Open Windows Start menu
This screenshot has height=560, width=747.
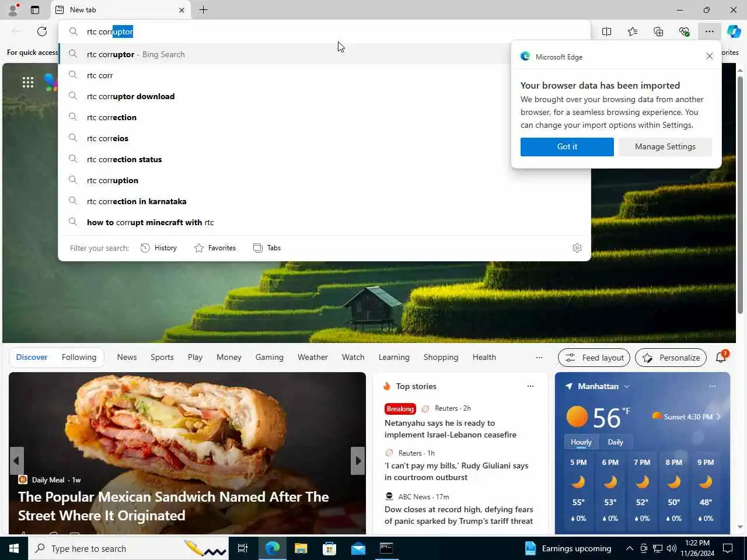tap(14, 548)
